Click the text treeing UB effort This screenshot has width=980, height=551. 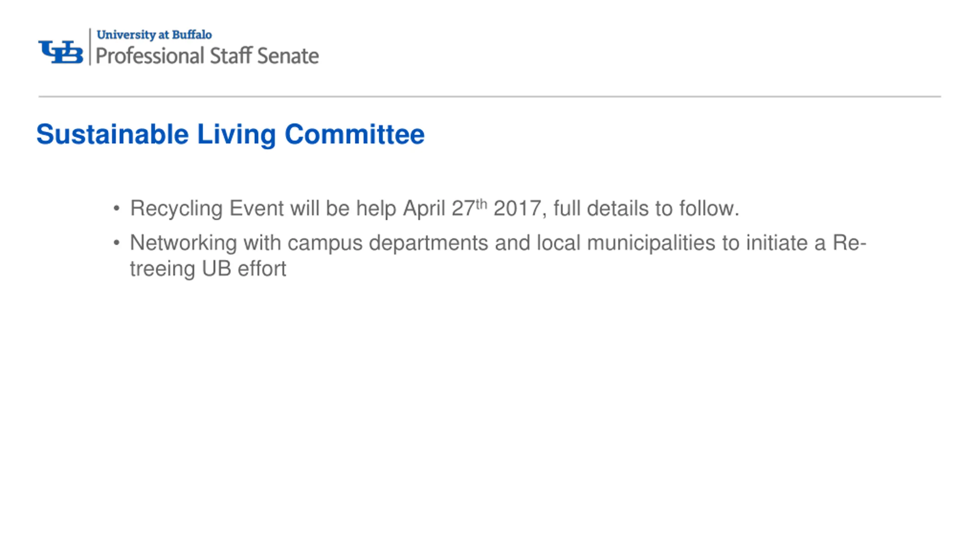[208, 269]
